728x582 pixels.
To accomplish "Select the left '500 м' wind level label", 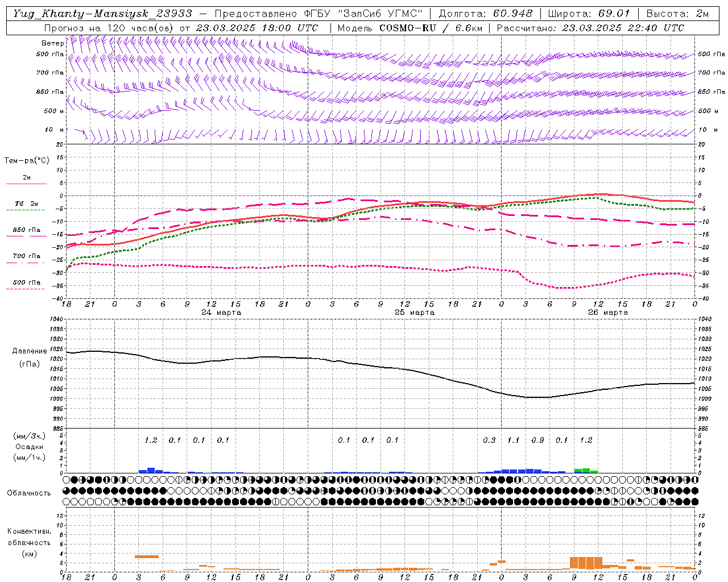I will [53, 111].
